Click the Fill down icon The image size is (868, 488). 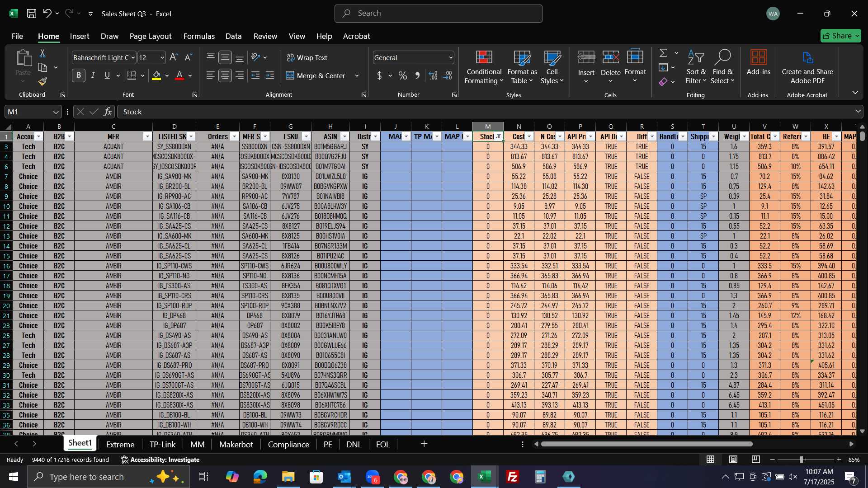(663, 68)
